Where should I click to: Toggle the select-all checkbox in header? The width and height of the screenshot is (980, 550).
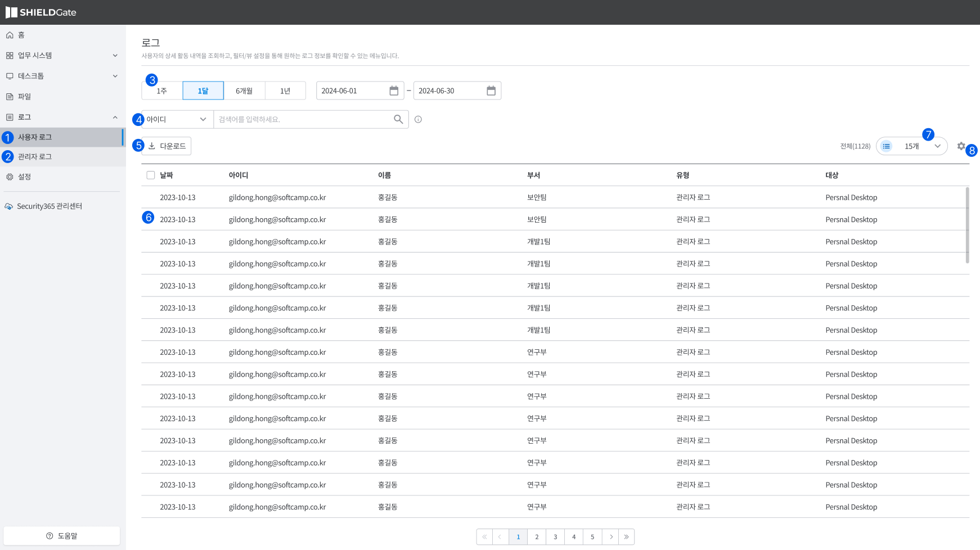tap(151, 175)
